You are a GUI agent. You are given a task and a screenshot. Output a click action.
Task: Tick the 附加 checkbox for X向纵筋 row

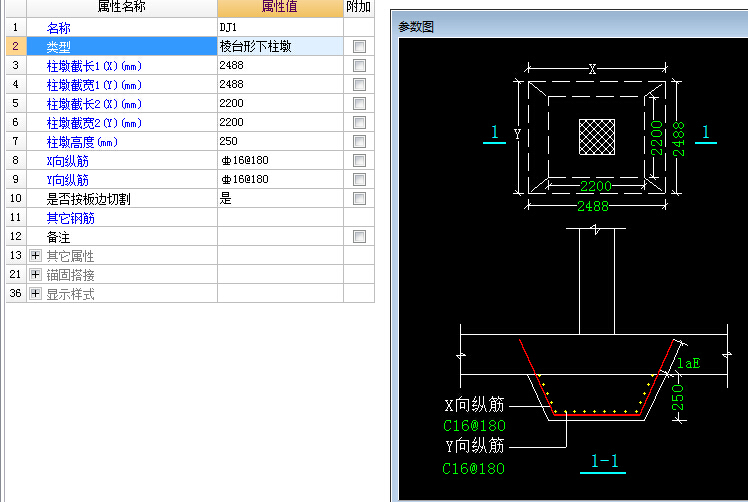point(359,161)
